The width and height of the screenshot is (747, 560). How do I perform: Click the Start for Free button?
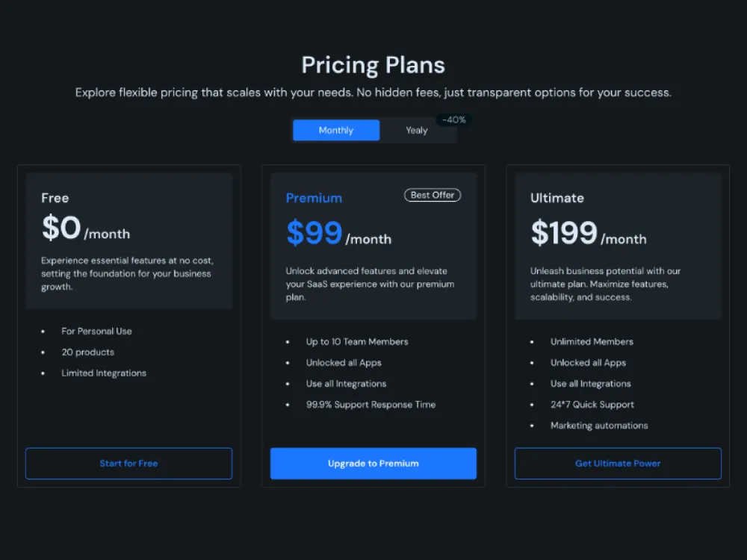pyautogui.click(x=128, y=463)
